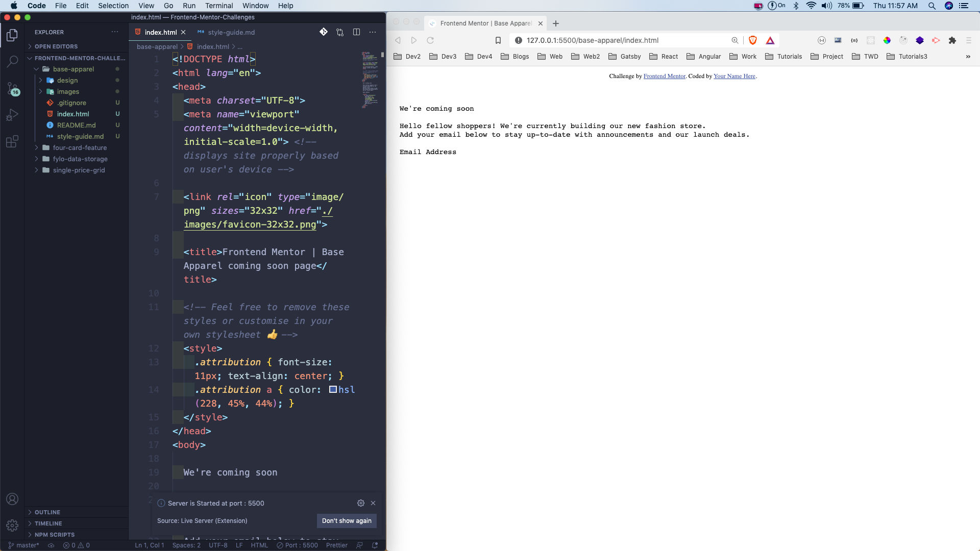Screen dimensions: 980x551
Task: Go forward in the browser
Action: [414, 40]
